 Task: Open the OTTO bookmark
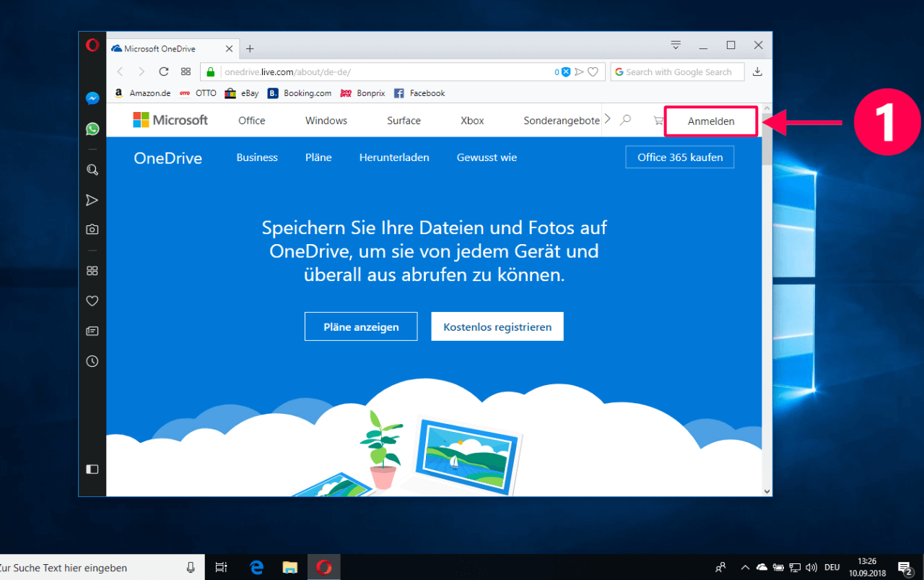(x=198, y=93)
